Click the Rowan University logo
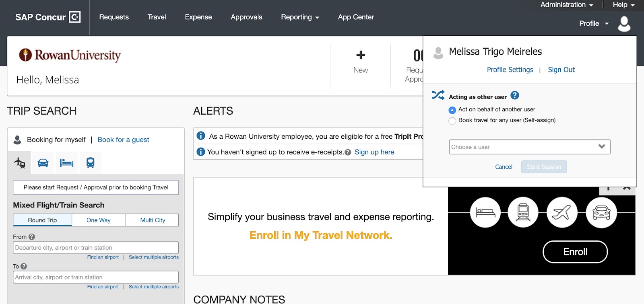The height and width of the screenshot is (304, 644). 70,55
